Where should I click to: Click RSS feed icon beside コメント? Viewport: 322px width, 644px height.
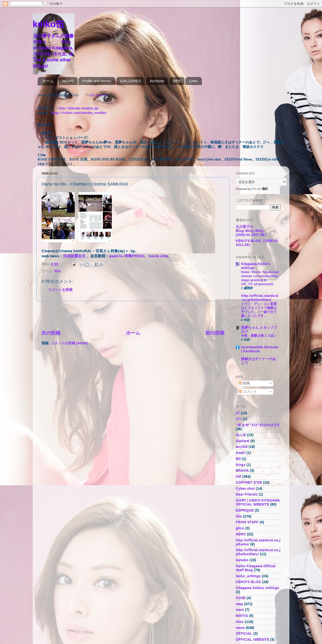point(240,391)
